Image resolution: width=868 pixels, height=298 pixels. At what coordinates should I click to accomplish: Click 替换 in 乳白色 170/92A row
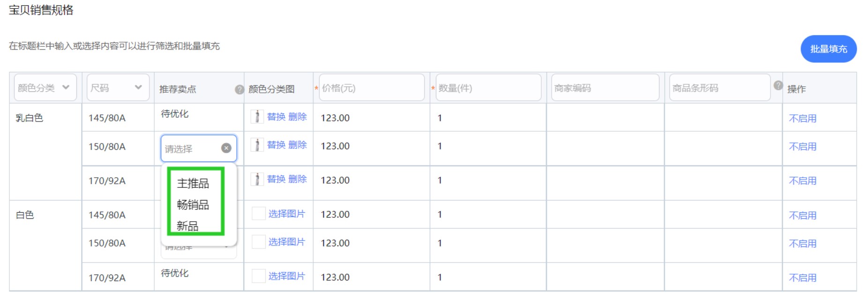(276, 179)
